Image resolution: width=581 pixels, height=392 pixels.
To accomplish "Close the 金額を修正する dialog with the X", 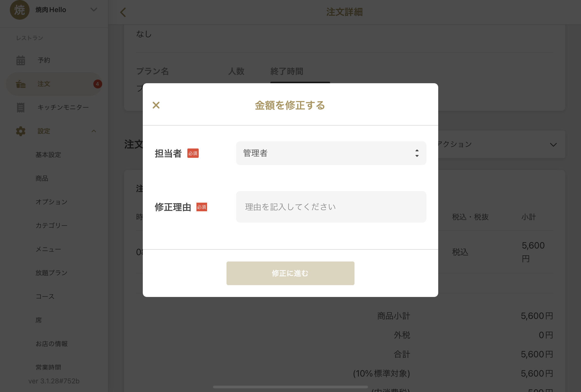I will 156,105.
